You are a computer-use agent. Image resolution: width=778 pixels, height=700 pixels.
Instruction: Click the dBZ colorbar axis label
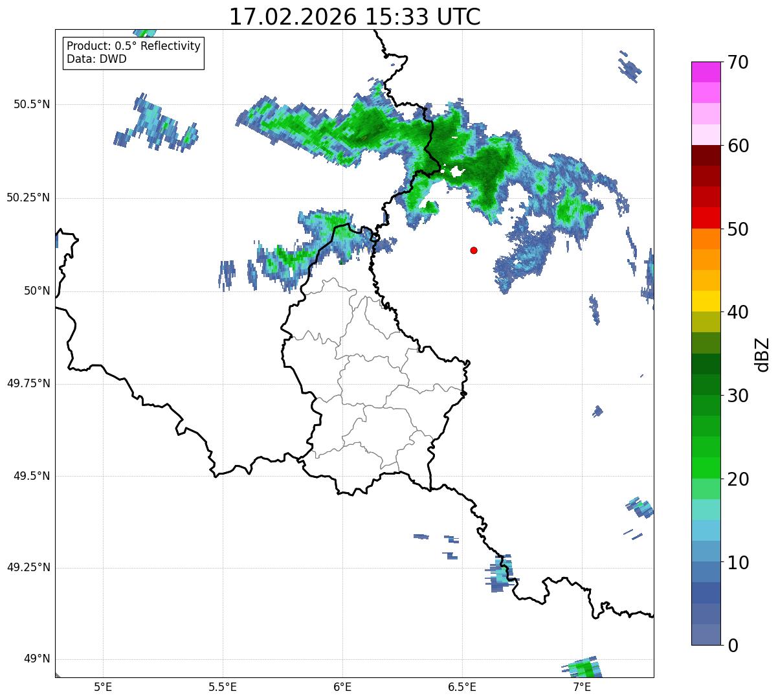click(x=763, y=354)
